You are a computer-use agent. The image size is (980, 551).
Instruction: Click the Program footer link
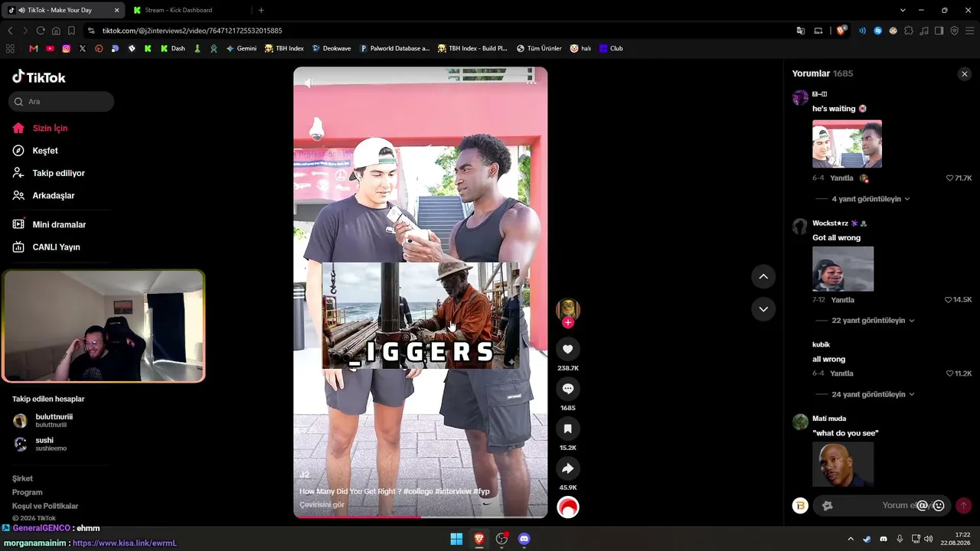(x=27, y=493)
